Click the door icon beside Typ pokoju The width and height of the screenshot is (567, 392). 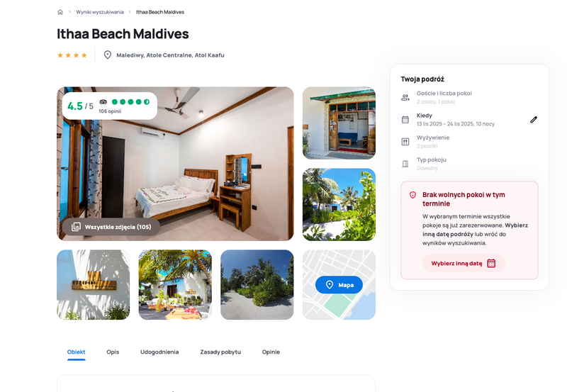click(x=405, y=164)
